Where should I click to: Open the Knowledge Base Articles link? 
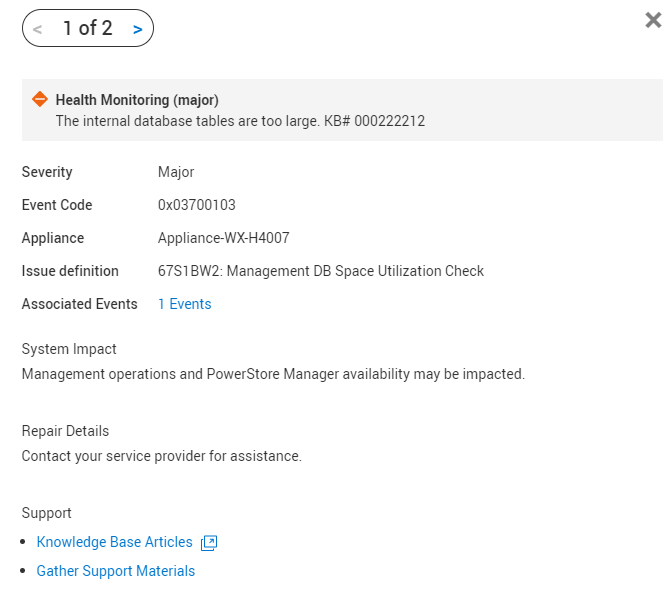pos(114,542)
